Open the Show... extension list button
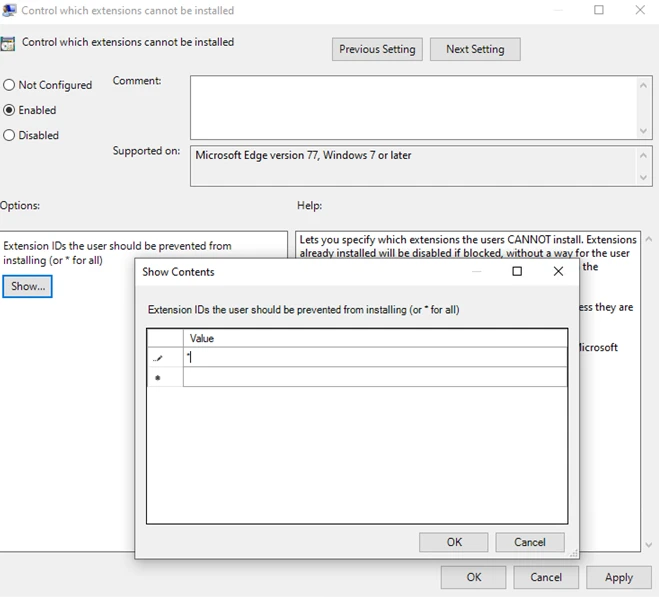 point(27,286)
